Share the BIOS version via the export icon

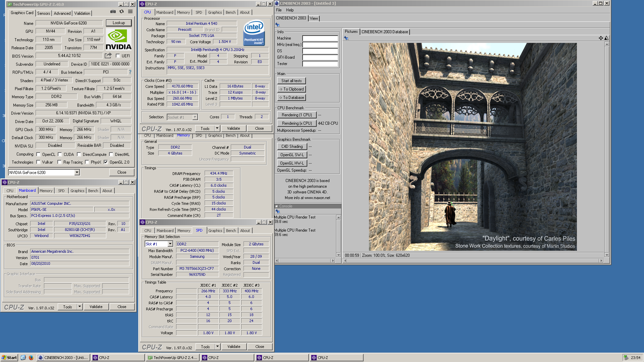click(x=108, y=56)
